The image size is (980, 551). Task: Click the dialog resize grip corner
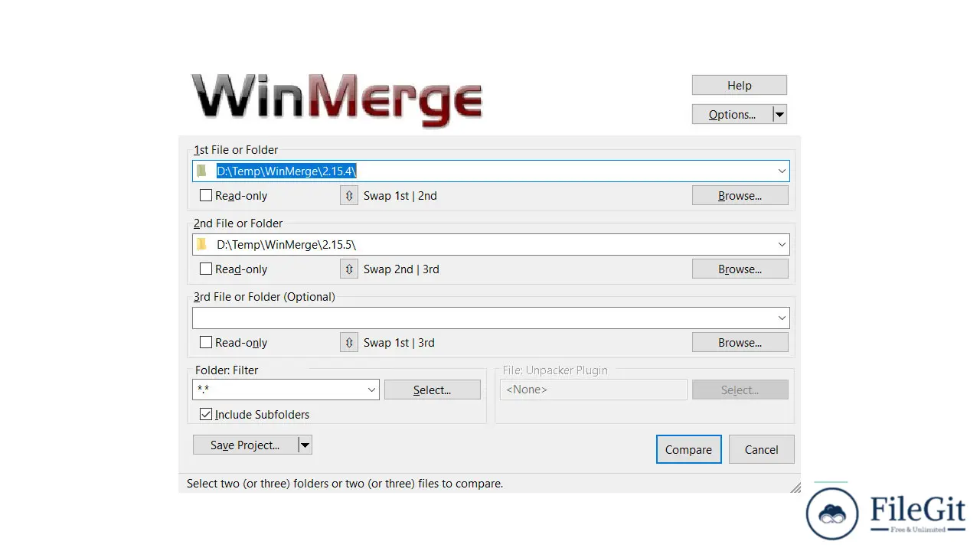[x=795, y=487]
